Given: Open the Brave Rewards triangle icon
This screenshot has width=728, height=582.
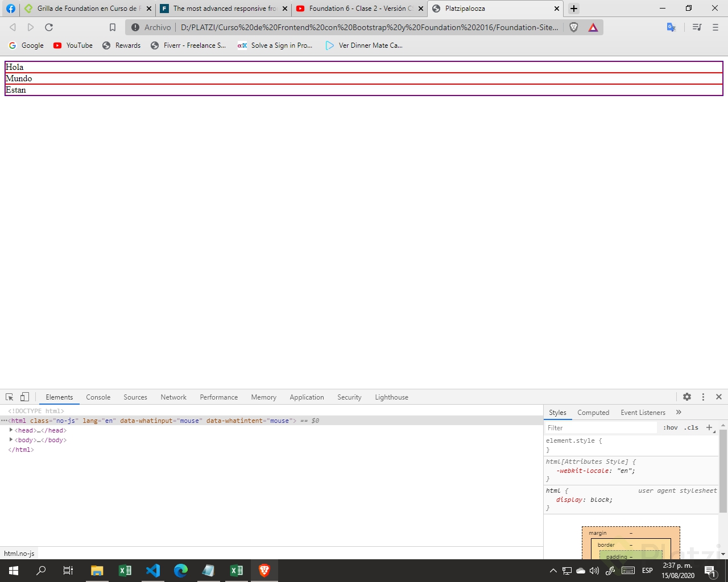Looking at the screenshot, I should 593,27.
